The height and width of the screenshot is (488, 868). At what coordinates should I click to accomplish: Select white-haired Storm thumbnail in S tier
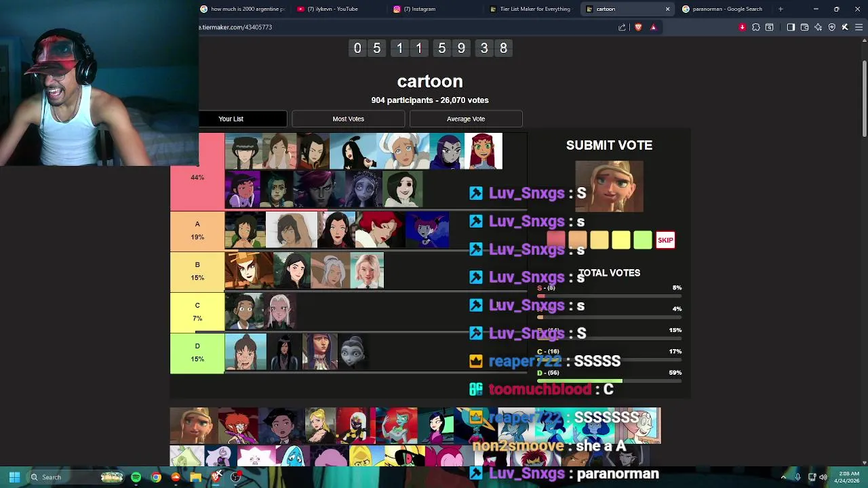click(x=404, y=151)
